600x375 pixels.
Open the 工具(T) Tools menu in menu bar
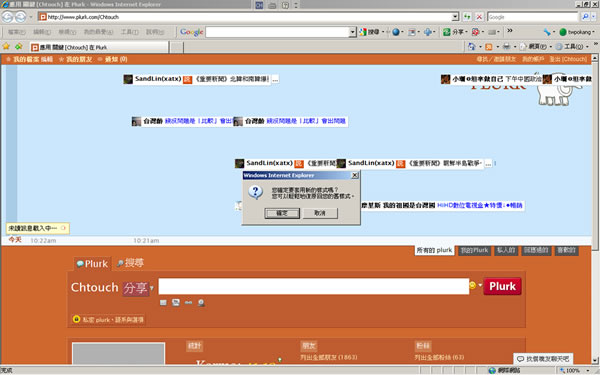[x=130, y=32]
